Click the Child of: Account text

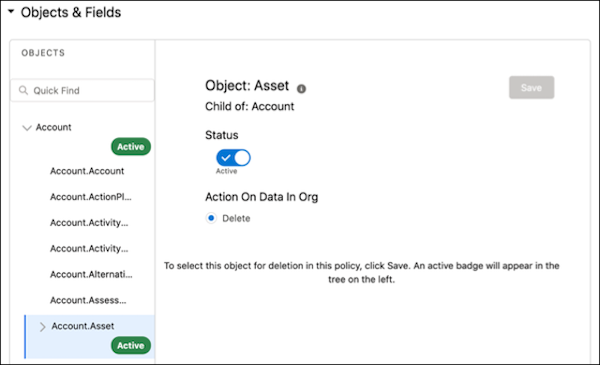pyautogui.click(x=249, y=106)
